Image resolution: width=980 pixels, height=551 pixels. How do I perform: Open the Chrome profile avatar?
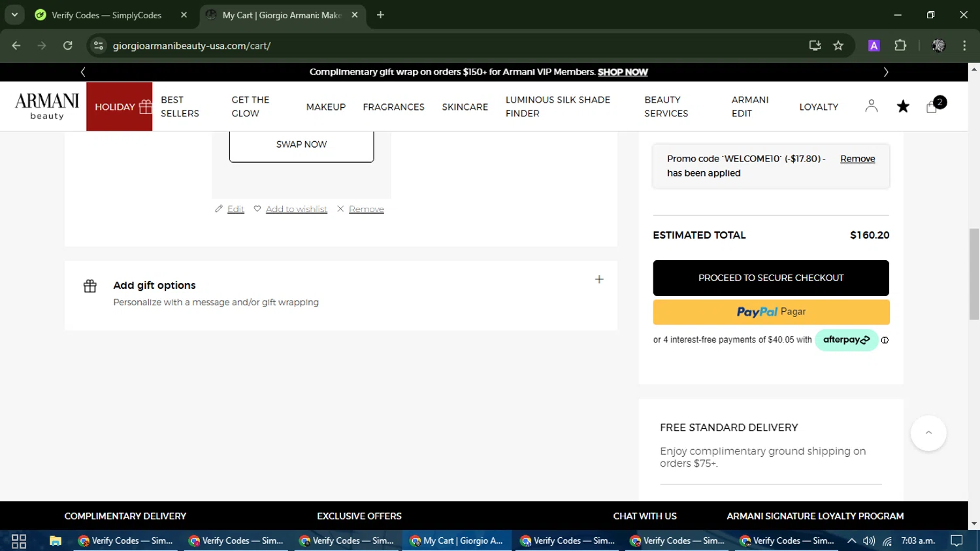tap(939, 46)
